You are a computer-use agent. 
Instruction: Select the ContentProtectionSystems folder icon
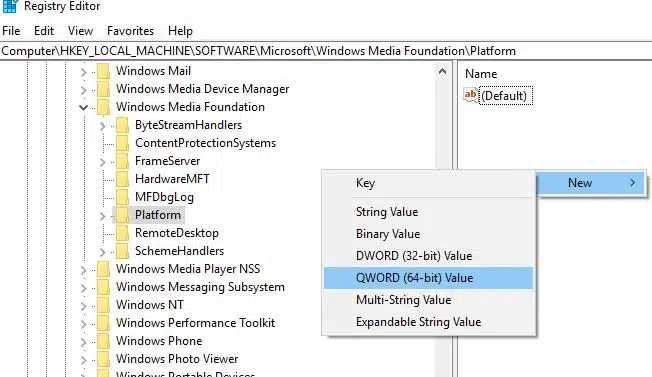123,143
